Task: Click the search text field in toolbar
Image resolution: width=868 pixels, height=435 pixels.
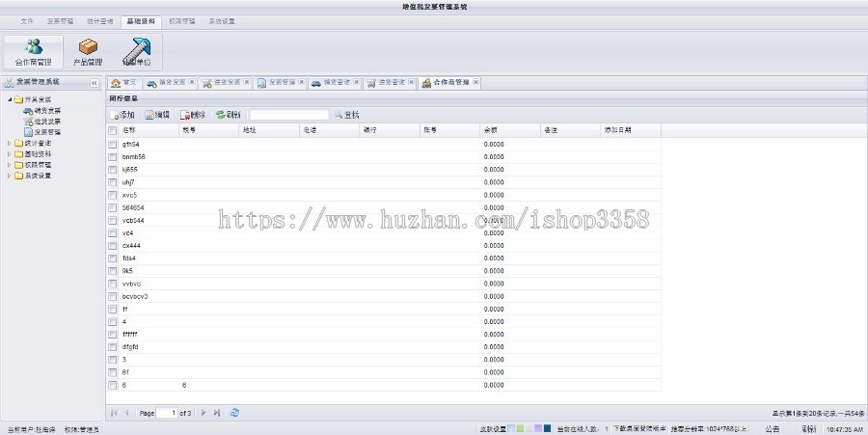Action: pyautogui.click(x=289, y=115)
